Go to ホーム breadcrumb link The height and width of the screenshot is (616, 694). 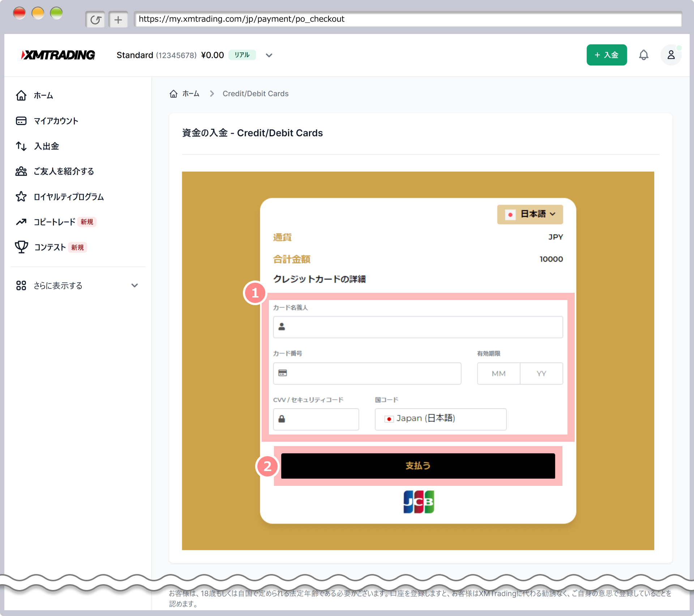(x=191, y=94)
